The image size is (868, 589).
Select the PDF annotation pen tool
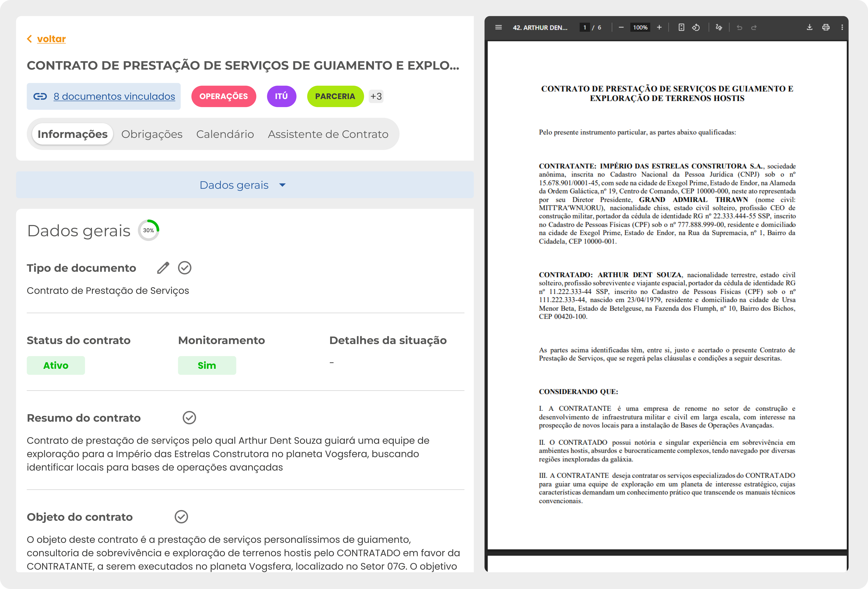point(719,27)
